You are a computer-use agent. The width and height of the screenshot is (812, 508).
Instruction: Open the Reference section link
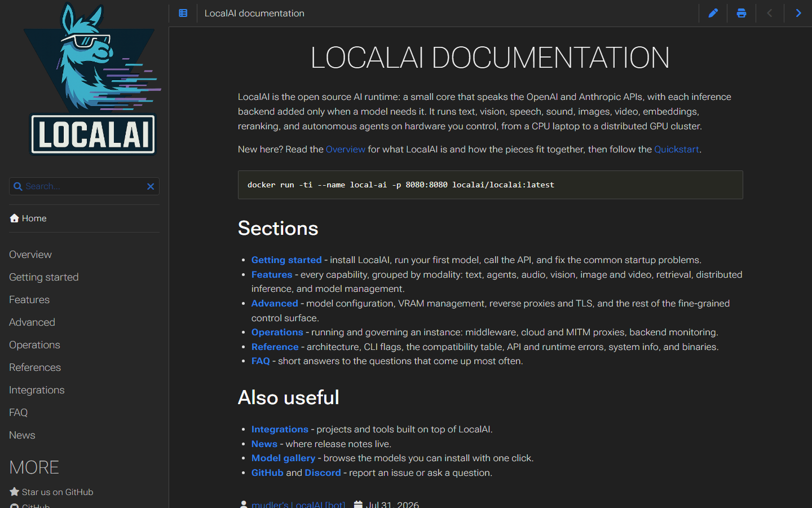[x=275, y=347]
